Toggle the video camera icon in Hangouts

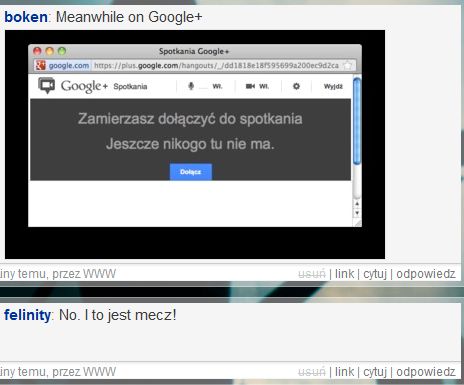[x=250, y=86]
